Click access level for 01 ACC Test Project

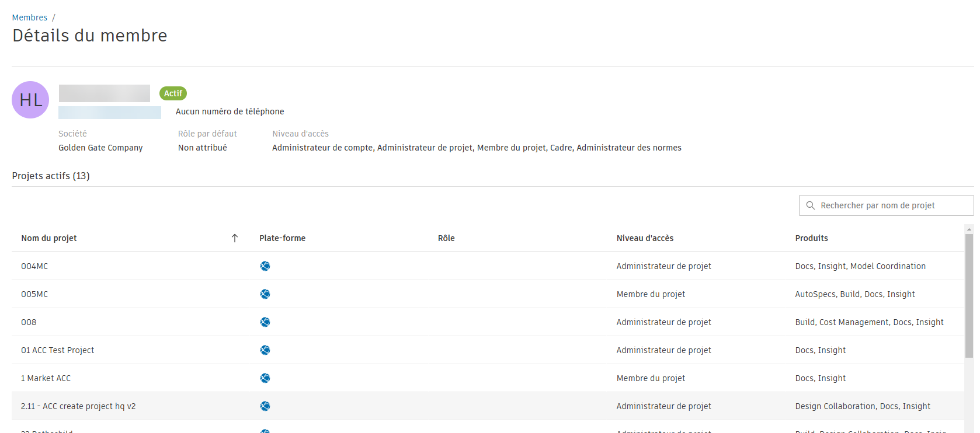tap(664, 350)
